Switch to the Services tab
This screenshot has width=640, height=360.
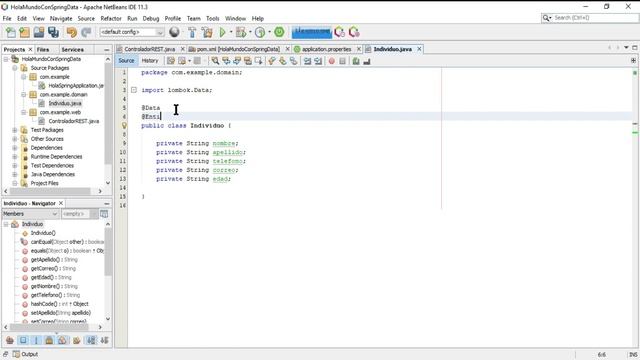click(x=73, y=49)
